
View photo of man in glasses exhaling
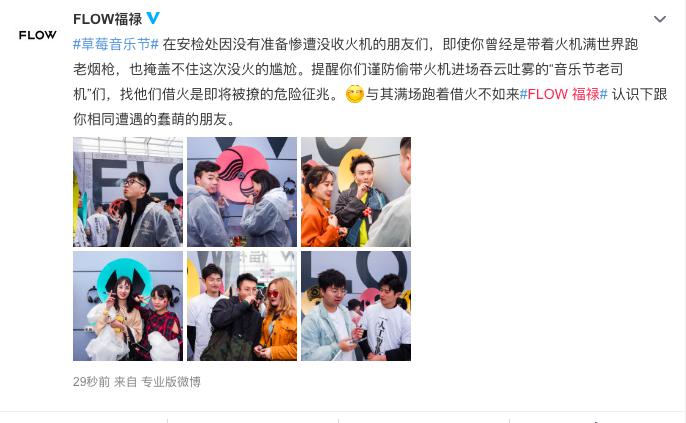pyautogui.click(x=128, y=192)
